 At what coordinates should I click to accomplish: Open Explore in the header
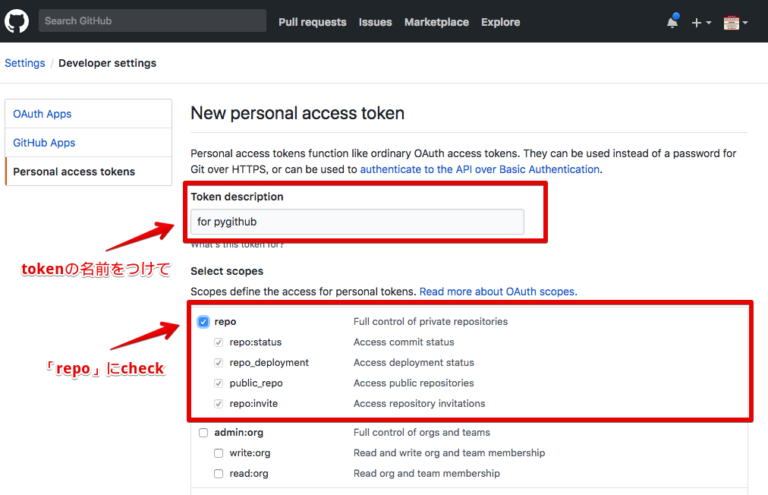[501, 22]
